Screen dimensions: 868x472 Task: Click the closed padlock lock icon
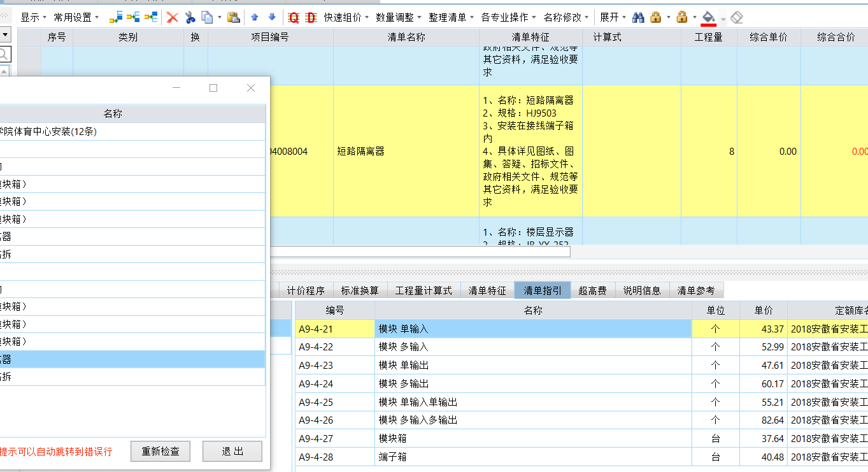pyautogui.click(x=656, y=17)
